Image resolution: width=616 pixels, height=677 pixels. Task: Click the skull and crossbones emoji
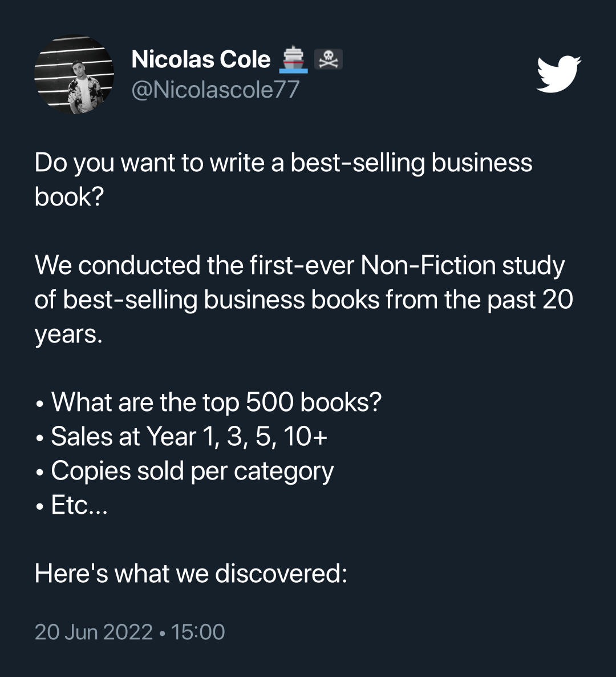coord(329,59)
